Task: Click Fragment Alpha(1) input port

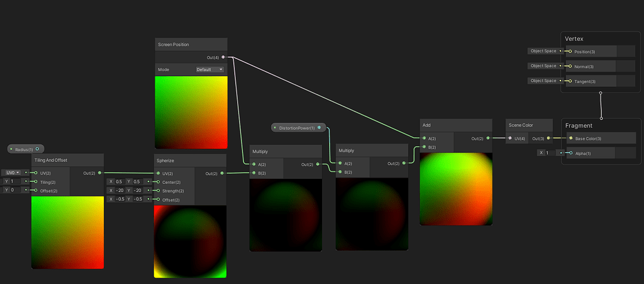Action: [x=570, y=153]
